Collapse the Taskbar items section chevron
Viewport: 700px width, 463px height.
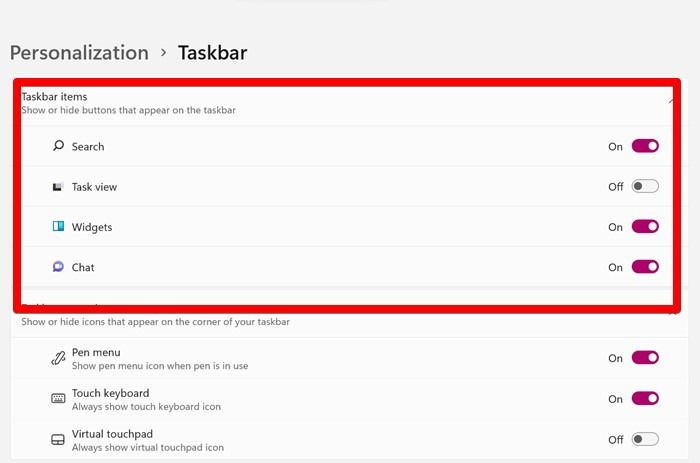[671, 102]
